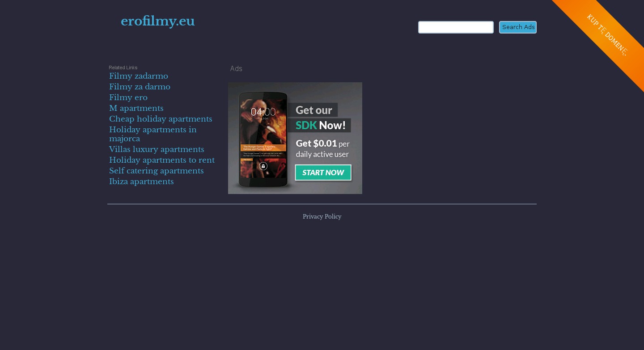Click the phone clock showing 04:00
644x350 pixels.
(263, 112)
